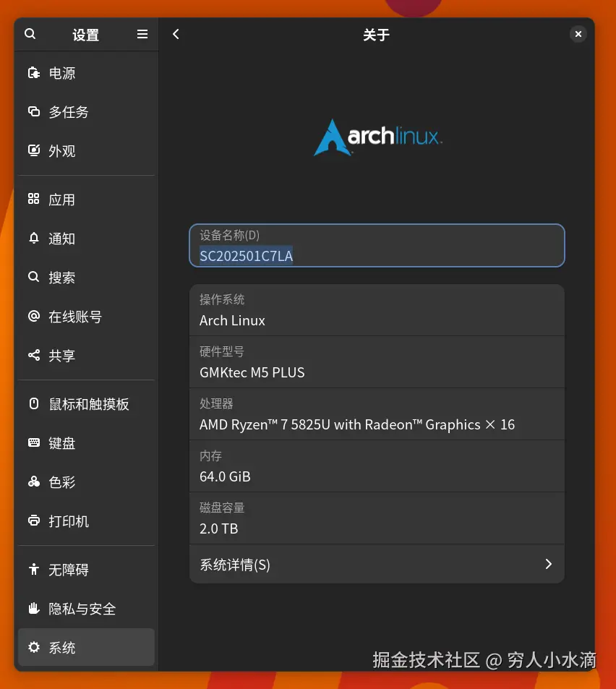Click the Arch Linux logo
The width and height of the screenshot is (616, 689).
378,137
